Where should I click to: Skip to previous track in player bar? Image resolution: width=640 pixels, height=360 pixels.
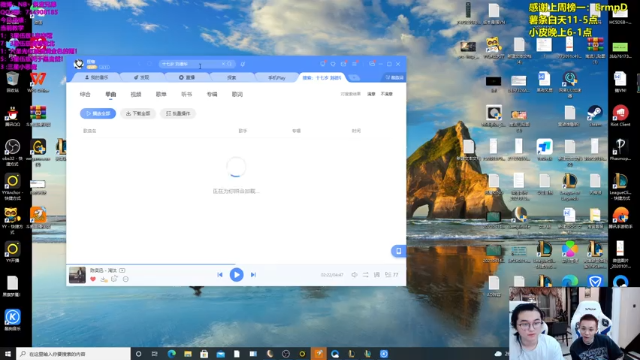220,275
